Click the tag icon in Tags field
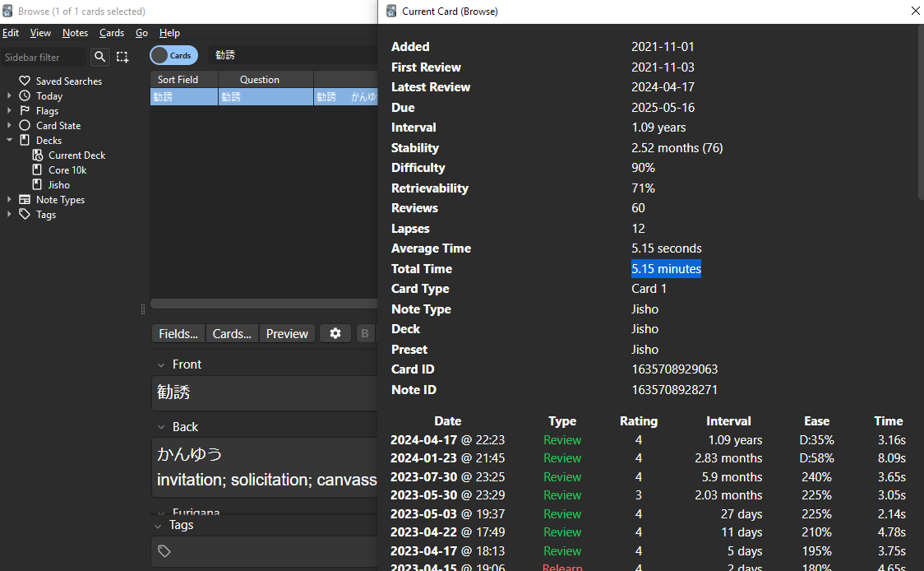 click(x=164, y=551)
